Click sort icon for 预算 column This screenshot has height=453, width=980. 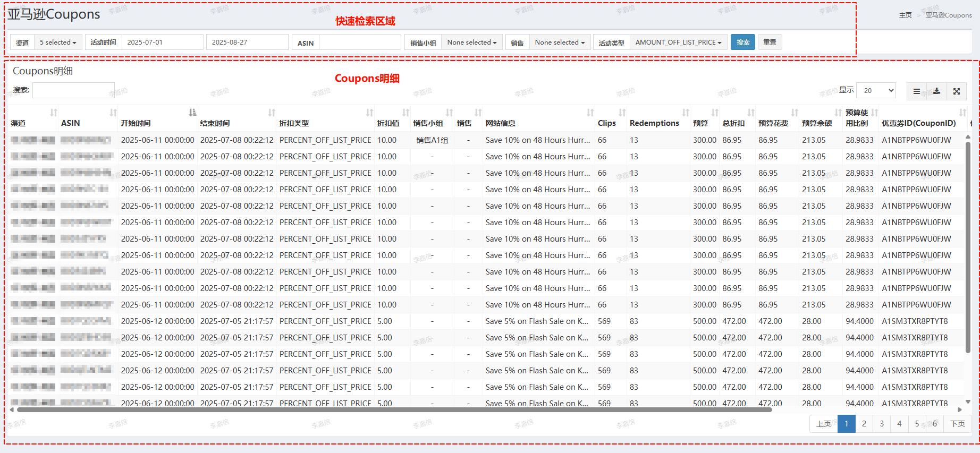click(x=715, y=113)
